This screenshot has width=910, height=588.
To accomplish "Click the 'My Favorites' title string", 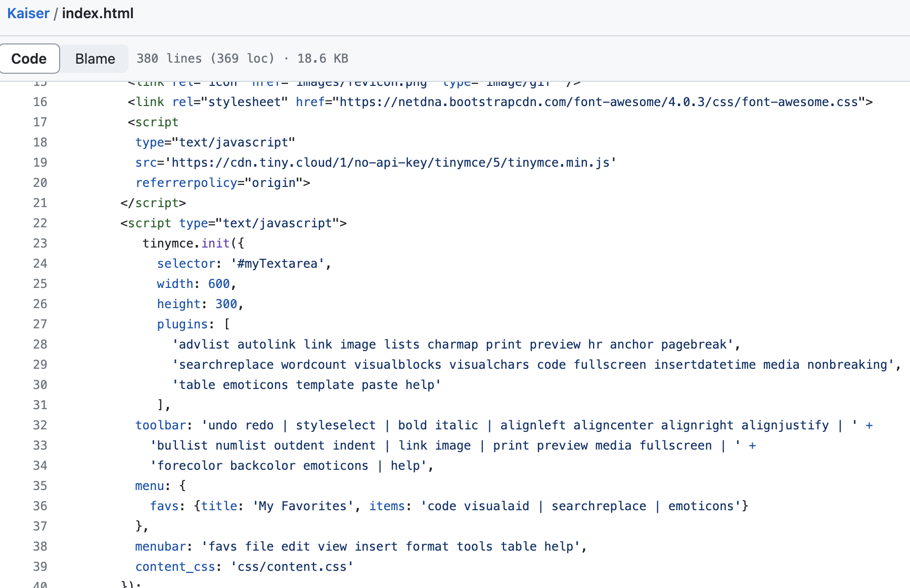I will [303, 506].
